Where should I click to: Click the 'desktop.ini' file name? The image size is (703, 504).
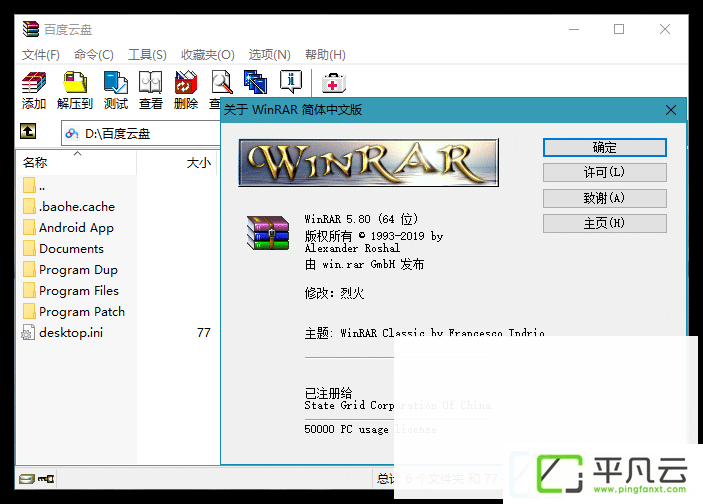click(71, 333)
